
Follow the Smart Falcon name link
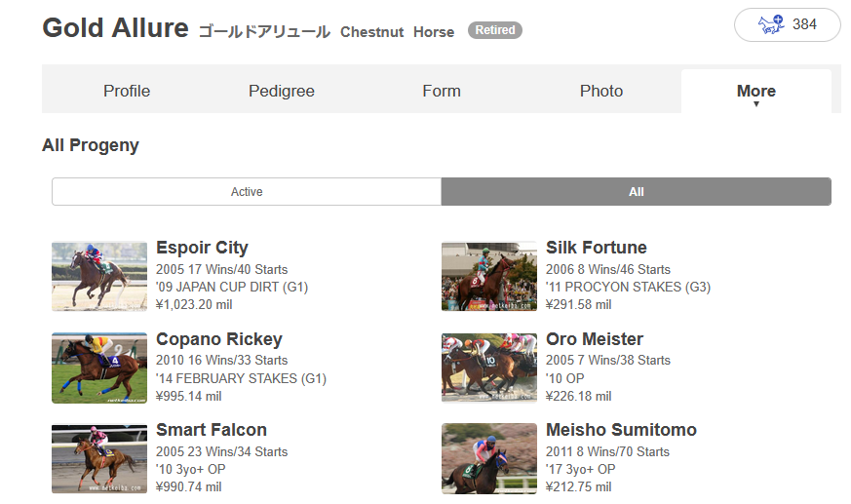(212, 430)
